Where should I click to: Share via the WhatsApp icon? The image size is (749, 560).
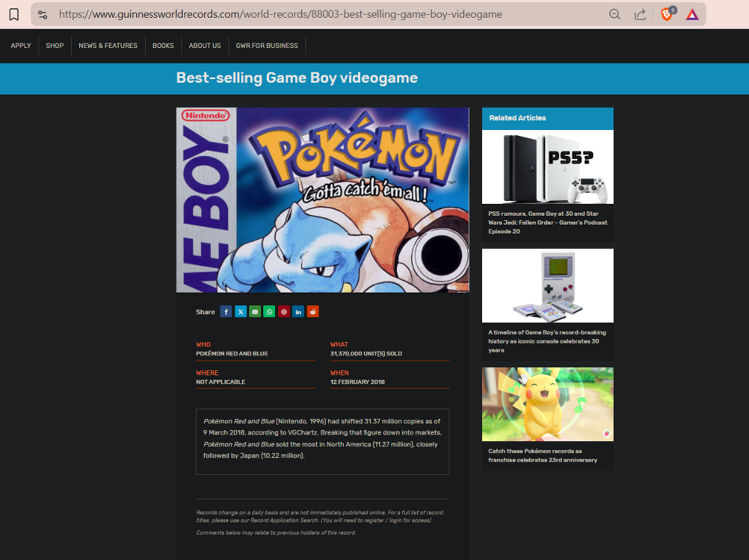tap(269, 312)
